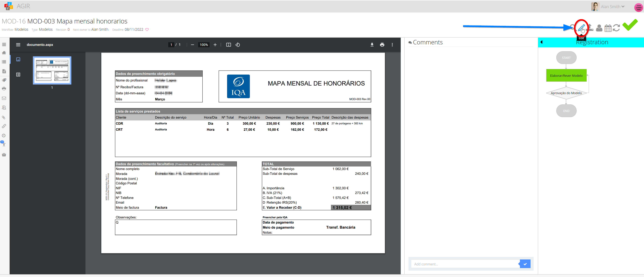Collapse the Registration panel arrow
Viewport: 644px width, 277px height.
click(541, 42)
